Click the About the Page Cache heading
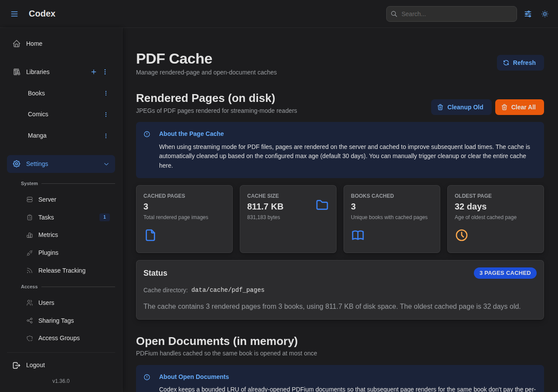Screen dimensions: 558x392 [x=191, y=134]
